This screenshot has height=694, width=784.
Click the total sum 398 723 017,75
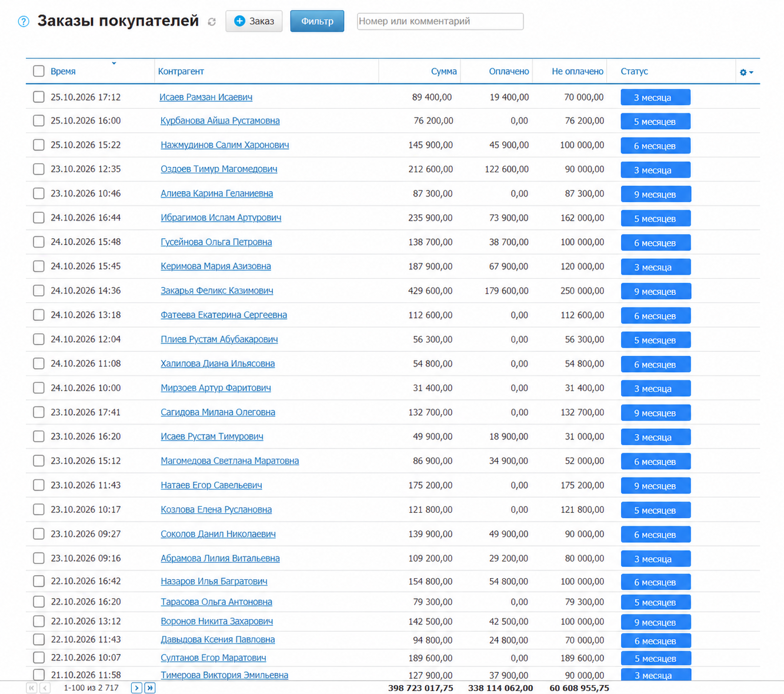421,688
